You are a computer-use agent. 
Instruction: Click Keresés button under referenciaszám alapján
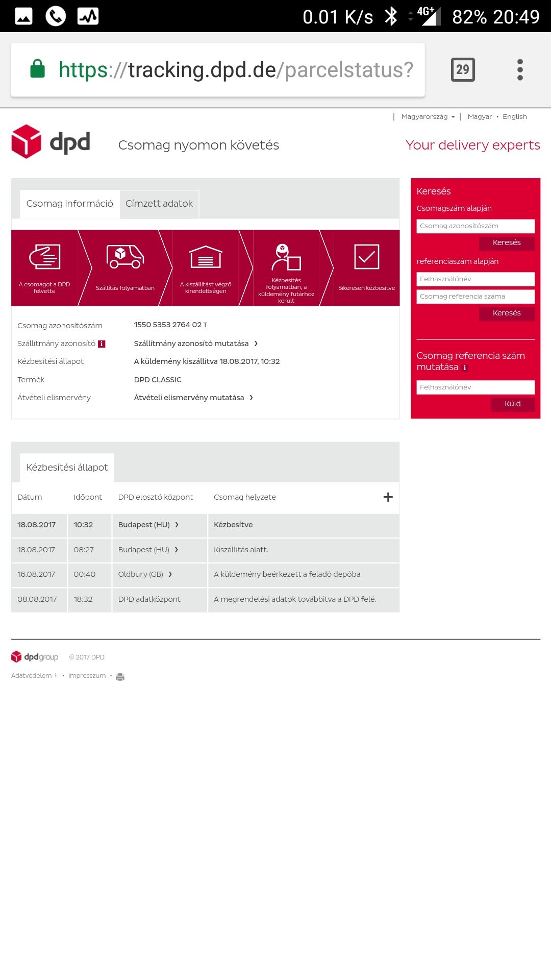pyautogui.click(x=507, y=313)
